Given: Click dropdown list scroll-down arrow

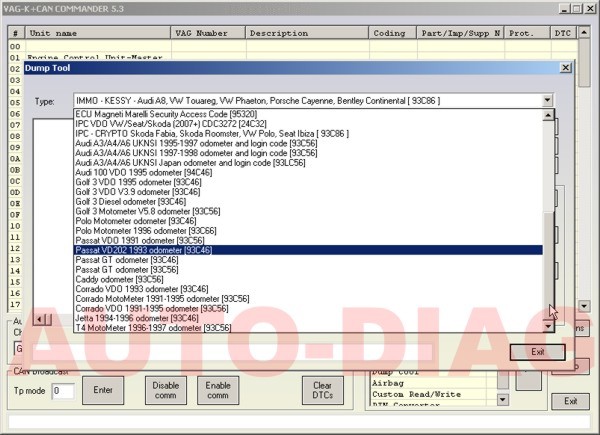Looking at the screenshot, I should 548,326.
